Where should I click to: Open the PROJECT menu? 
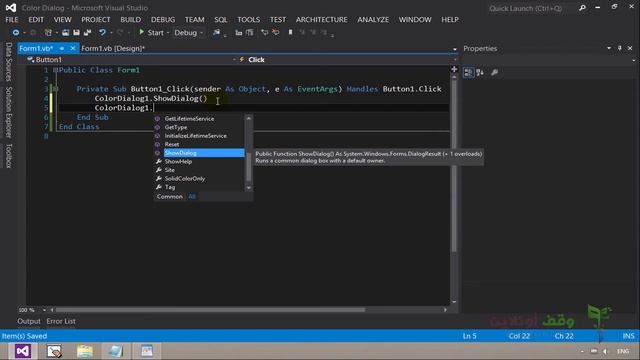[96, 20]
